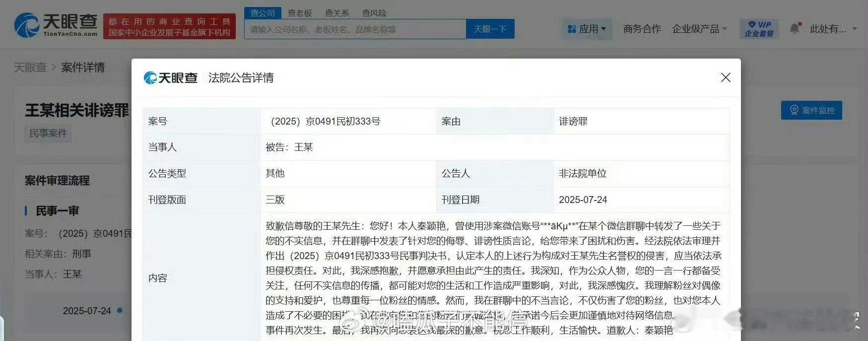The height and width of the screenshot is (341, 868).
Task: Open the user account dropdown 此处有...
Action: [x=833, y=29]
